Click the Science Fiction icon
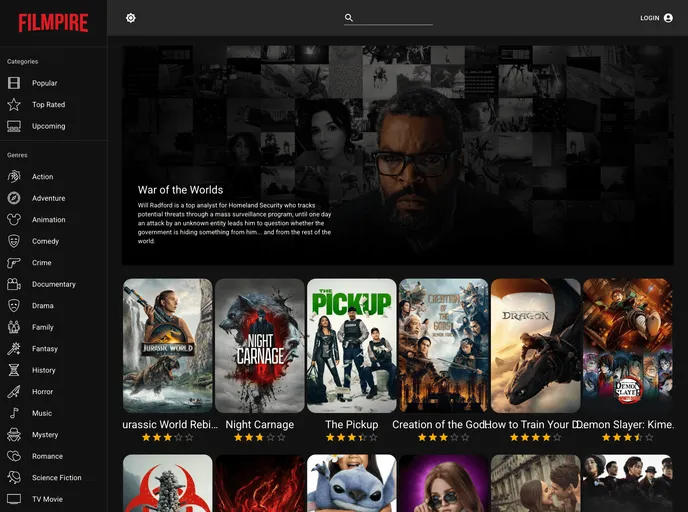The image size is (688, 512). (x=14, y=477)
